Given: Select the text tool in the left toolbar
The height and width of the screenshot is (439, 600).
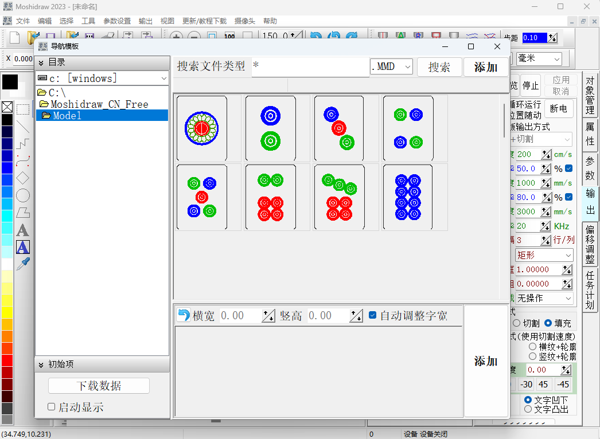Looking at the screenshot, I should coord(22,230).
